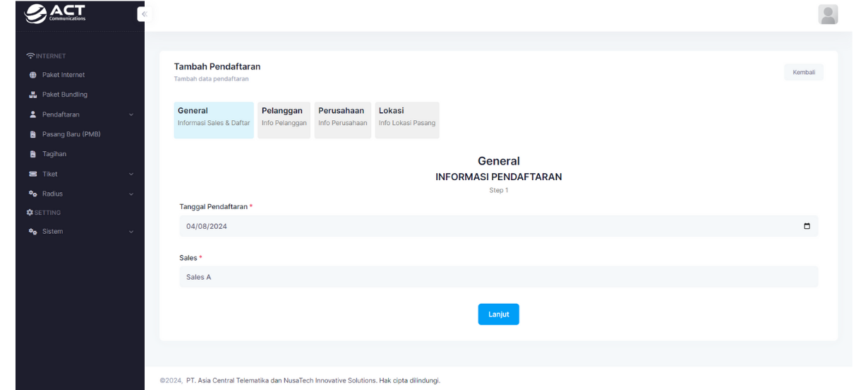Expand the Radius submenu chevron

[x=131, y=194]
